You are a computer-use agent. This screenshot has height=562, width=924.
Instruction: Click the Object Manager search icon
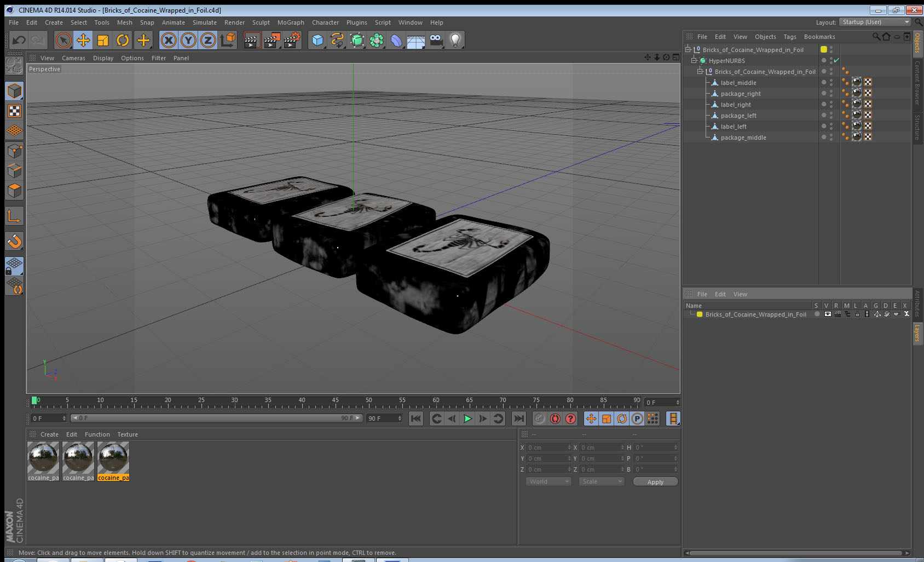tap(876, 37)
